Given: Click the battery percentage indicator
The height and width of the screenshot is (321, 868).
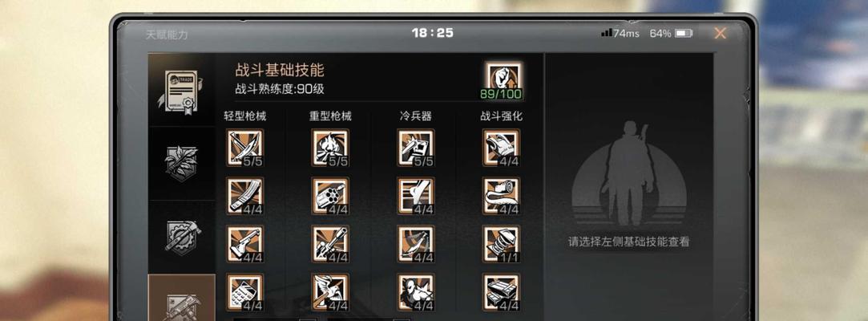Looking at the screenshot, I should 671,33.
